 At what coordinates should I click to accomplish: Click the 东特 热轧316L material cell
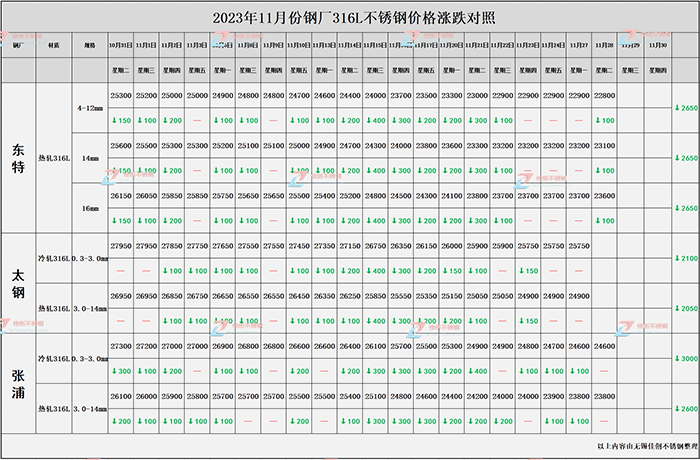click(x=54, y=158)
